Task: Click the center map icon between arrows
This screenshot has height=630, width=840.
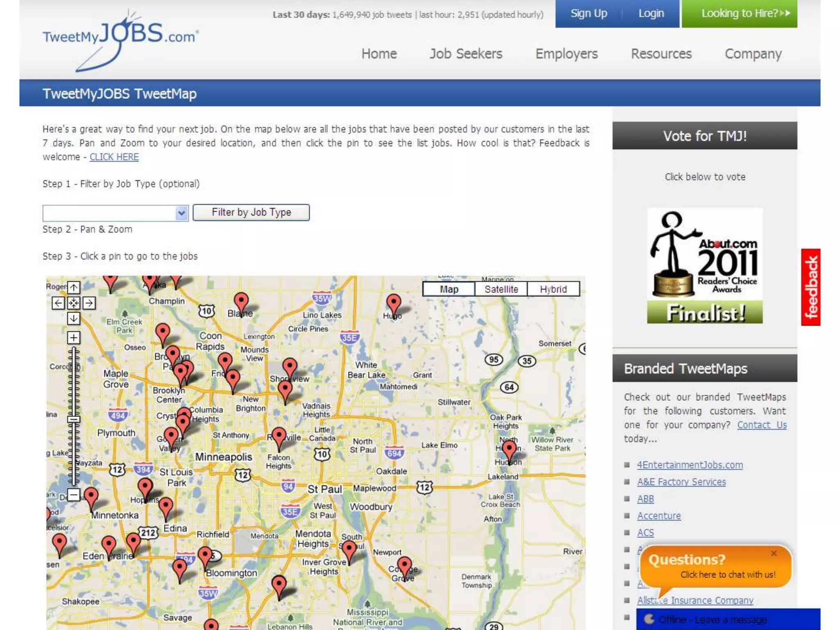Action: [x=74, y=303]
